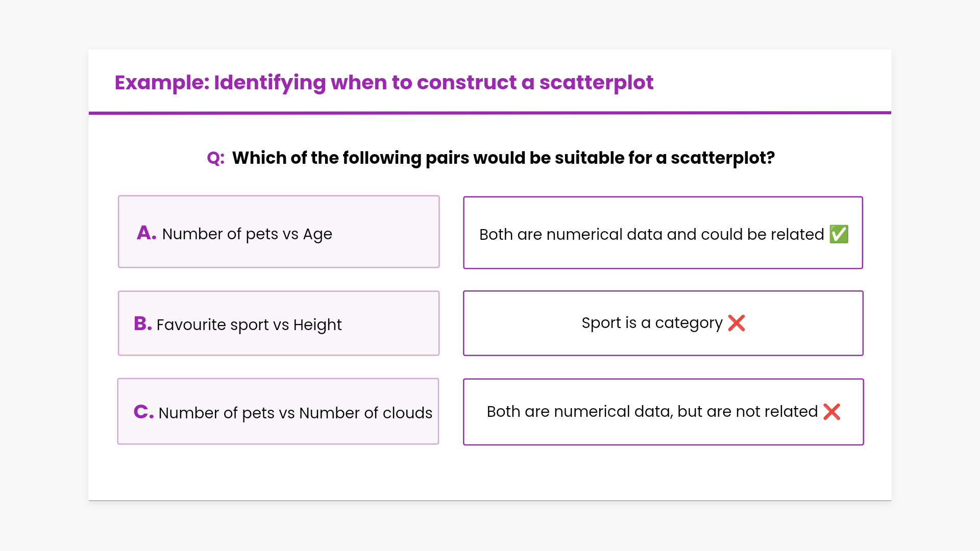Click the green check mark icon
This screenshot has height=551, width=980.
coord(839,234)
